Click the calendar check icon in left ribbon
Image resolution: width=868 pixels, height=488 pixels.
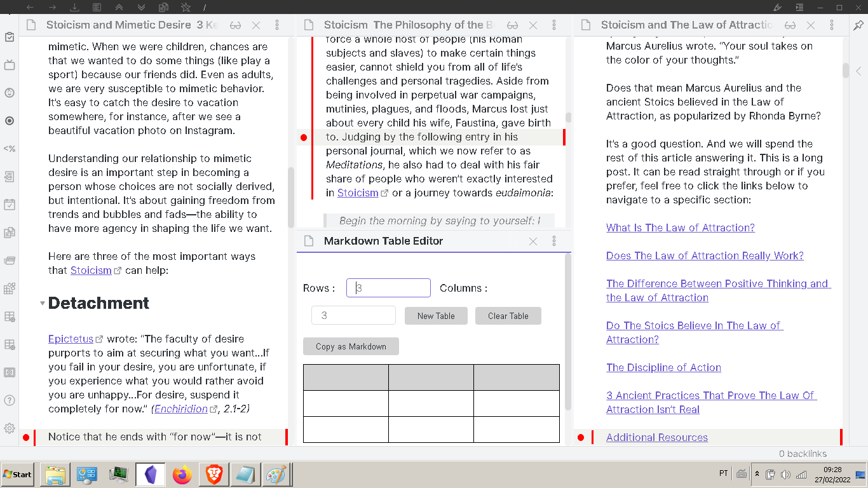pos(10,205)
